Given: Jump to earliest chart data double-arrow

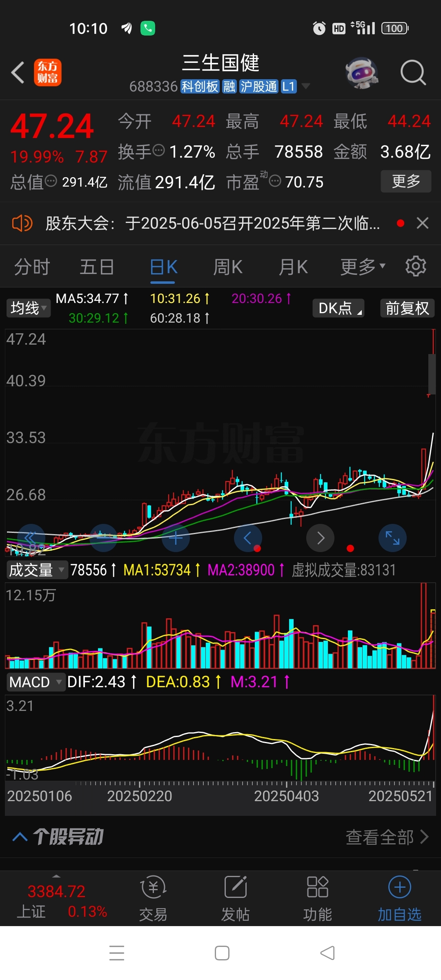Looking at the screenshot, I should [x=31, y=538].
